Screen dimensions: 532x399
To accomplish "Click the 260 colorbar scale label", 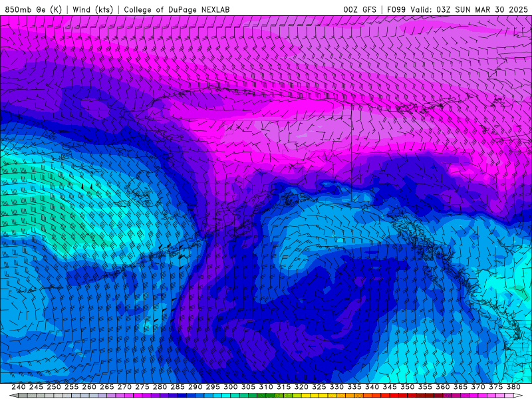I will (x=89, y=387).
